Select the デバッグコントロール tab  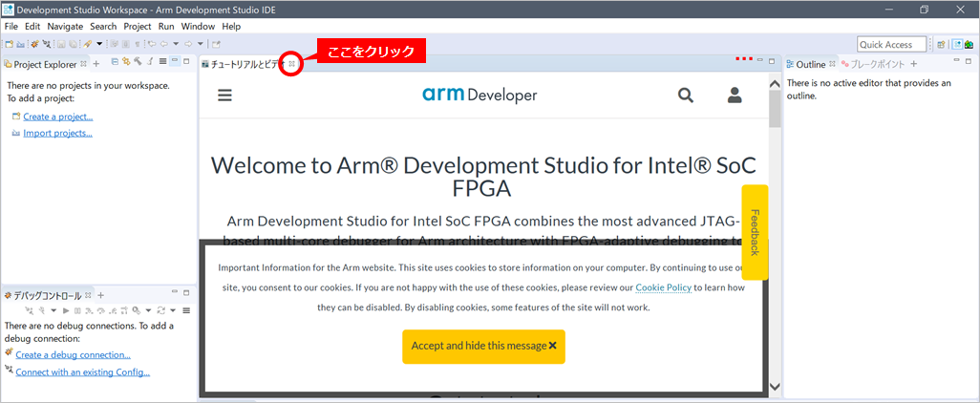tap(48, 295)
